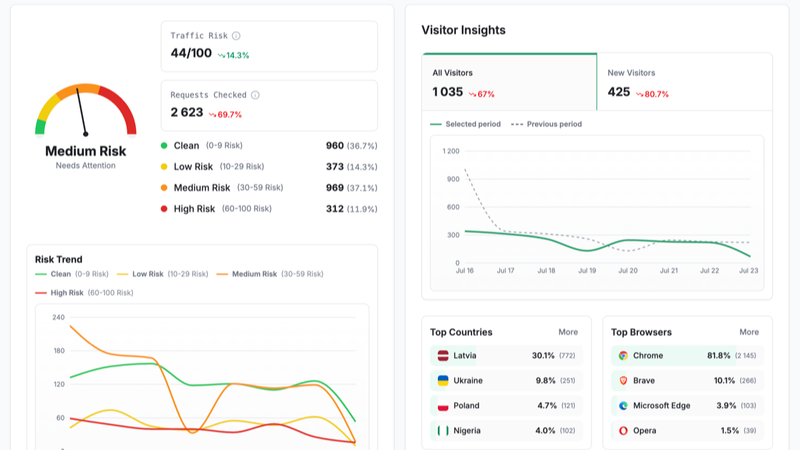Click the Risk Trend heading

click(59, 259)
